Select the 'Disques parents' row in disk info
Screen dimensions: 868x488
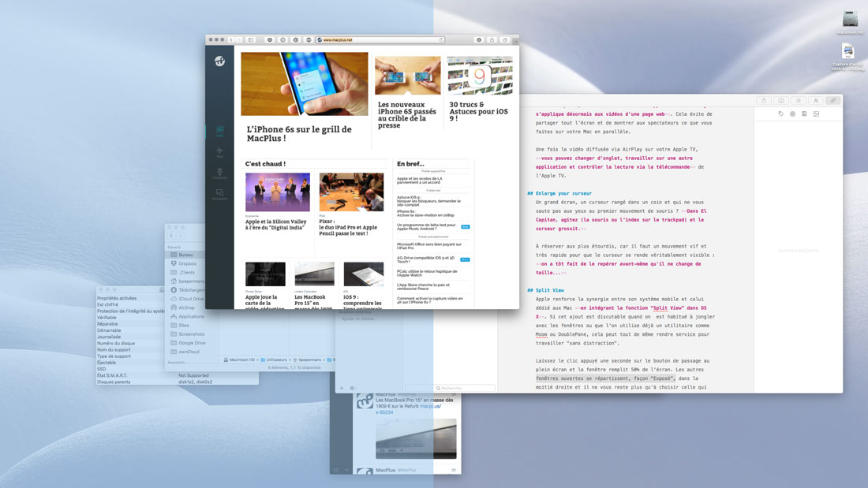[177, 382]
